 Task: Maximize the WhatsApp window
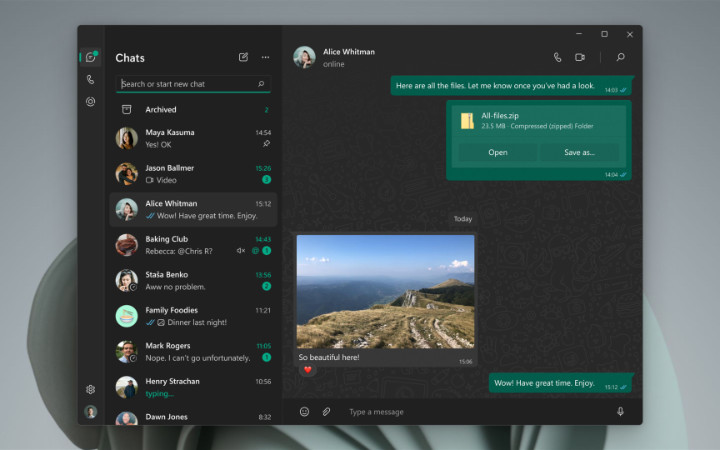(605, 34)
